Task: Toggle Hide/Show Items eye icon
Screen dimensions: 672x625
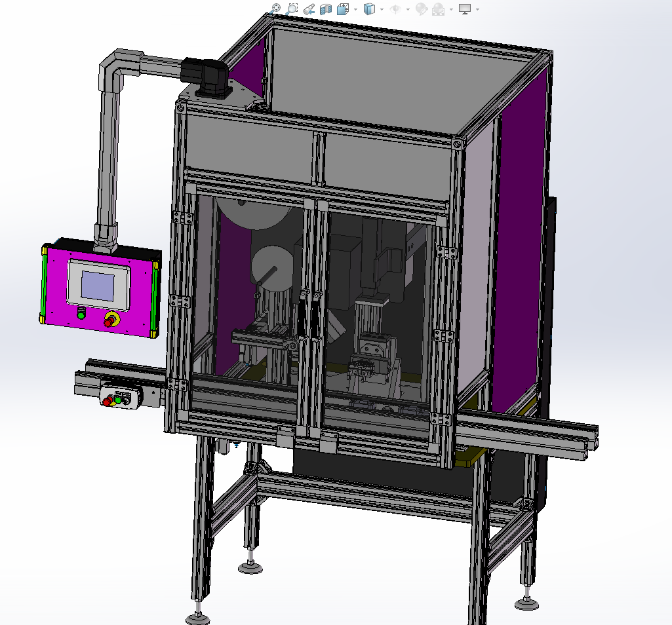Action: [395, 9]
